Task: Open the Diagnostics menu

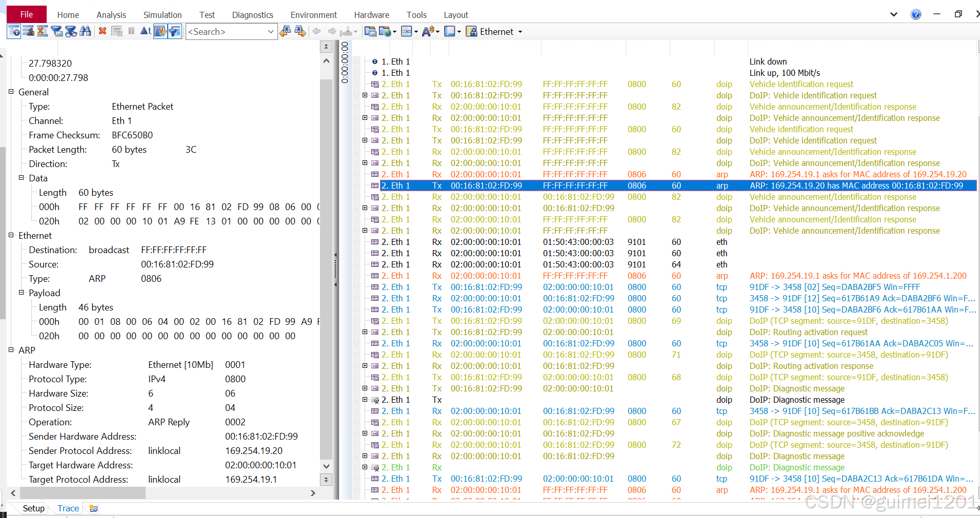Action: coord(252,15)
